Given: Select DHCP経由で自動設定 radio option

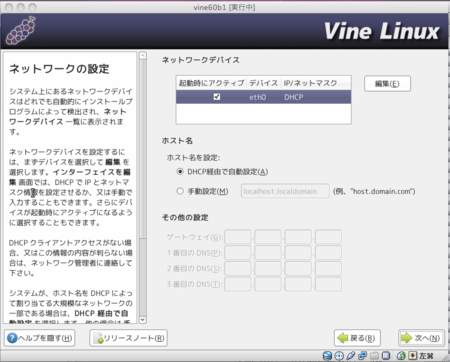Looking at the screenshot, I should [x=180, y=172].
